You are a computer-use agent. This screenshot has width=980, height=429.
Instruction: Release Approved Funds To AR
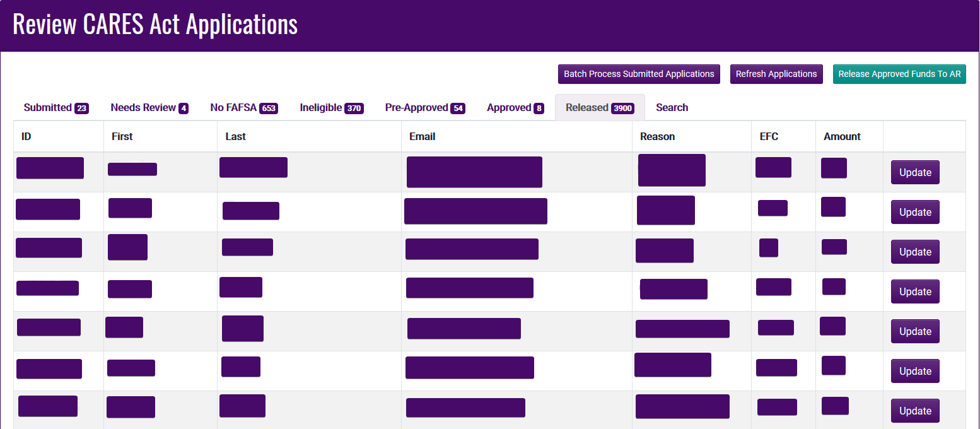(x=899, y=74)
